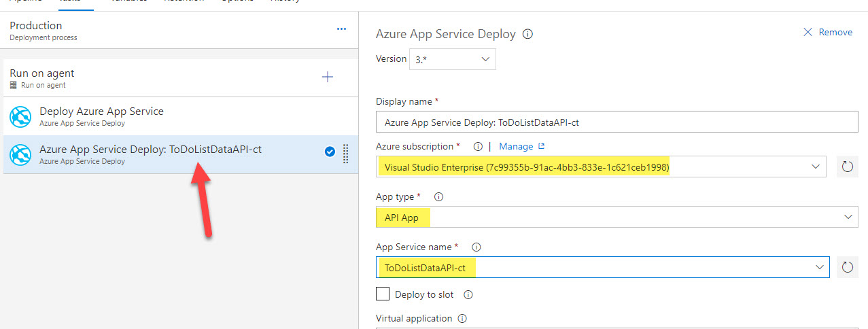The height and width of the screenshot is (329, 868).
Task: Add a task to Run on agent
Action: 328,77
